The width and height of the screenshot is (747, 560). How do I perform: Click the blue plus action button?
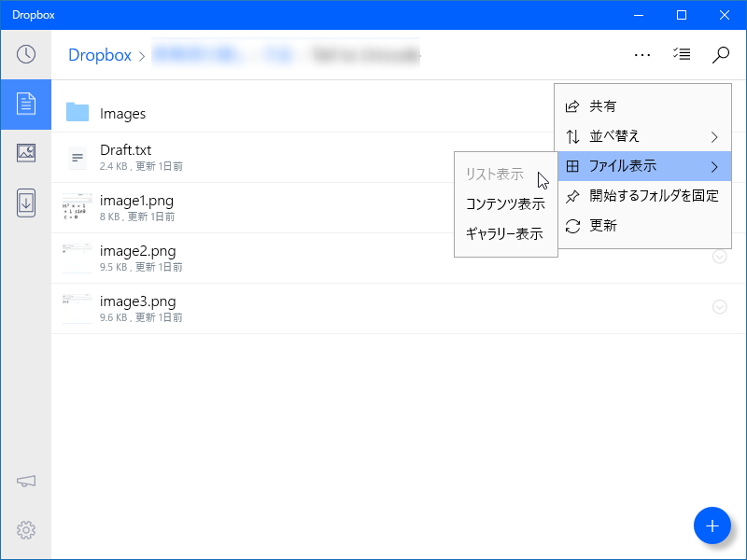[x=712, y=525]
